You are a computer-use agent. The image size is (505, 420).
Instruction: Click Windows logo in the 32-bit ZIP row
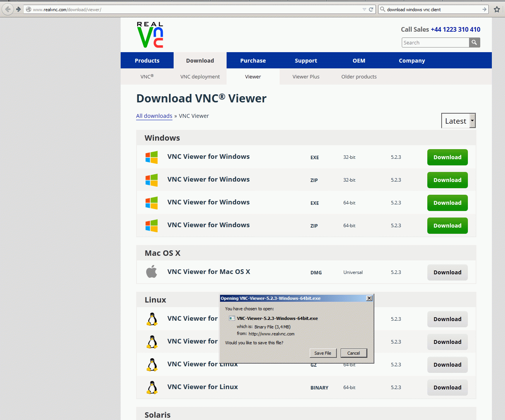tap(152, 180)
